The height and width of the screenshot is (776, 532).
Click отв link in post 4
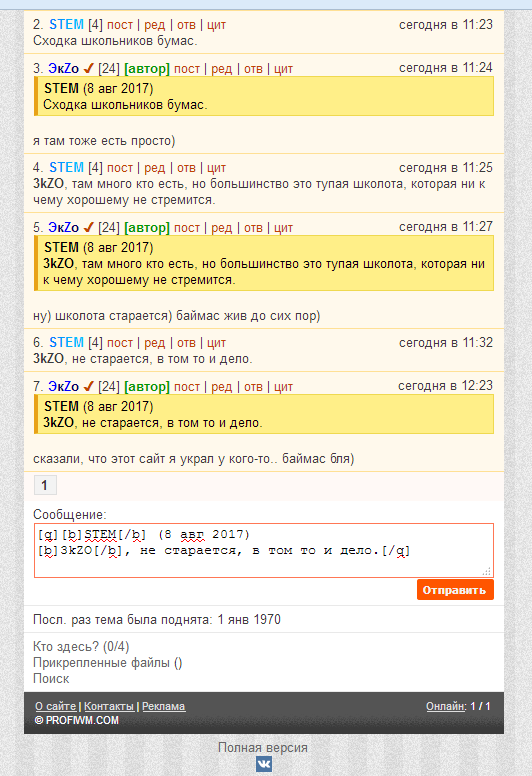coord(187,168)
